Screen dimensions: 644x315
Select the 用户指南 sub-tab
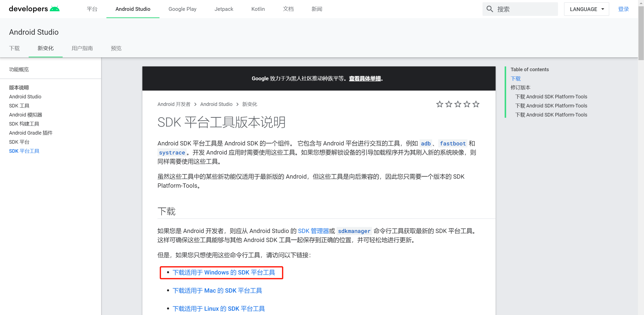[x=82, y=48]
